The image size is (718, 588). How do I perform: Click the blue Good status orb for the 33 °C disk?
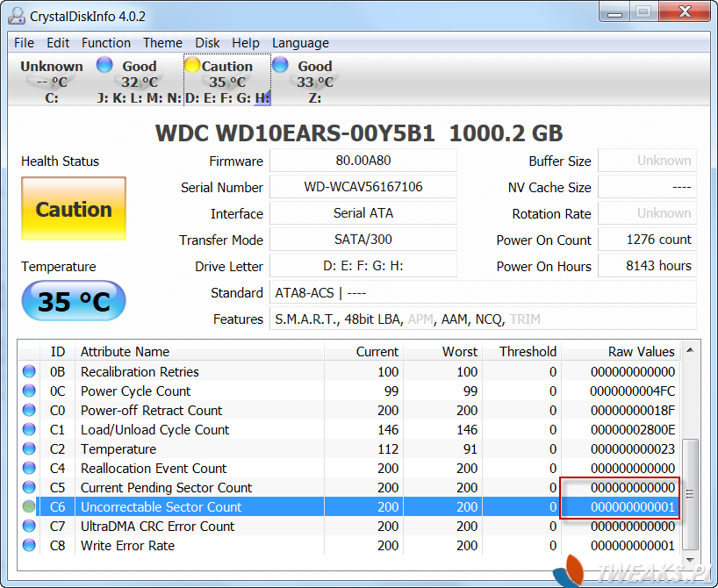coord(280,65)
